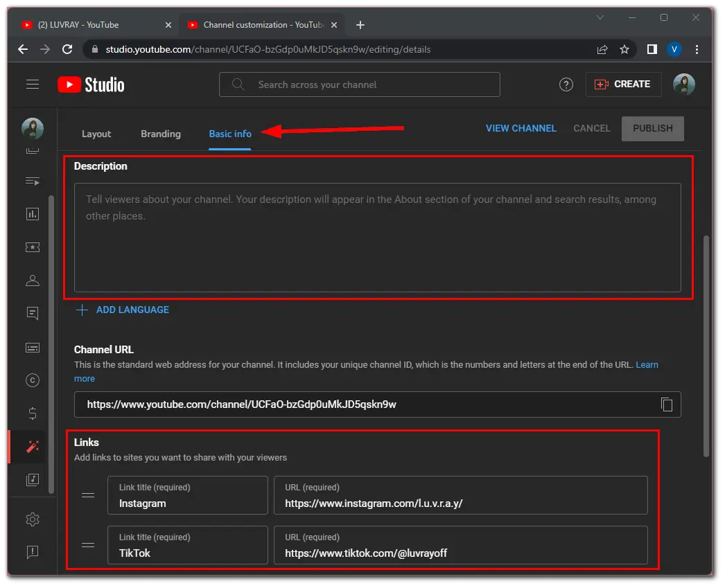725x588 pixels.
Task: Click the browser forward arrow
Action: coord(45,49)
